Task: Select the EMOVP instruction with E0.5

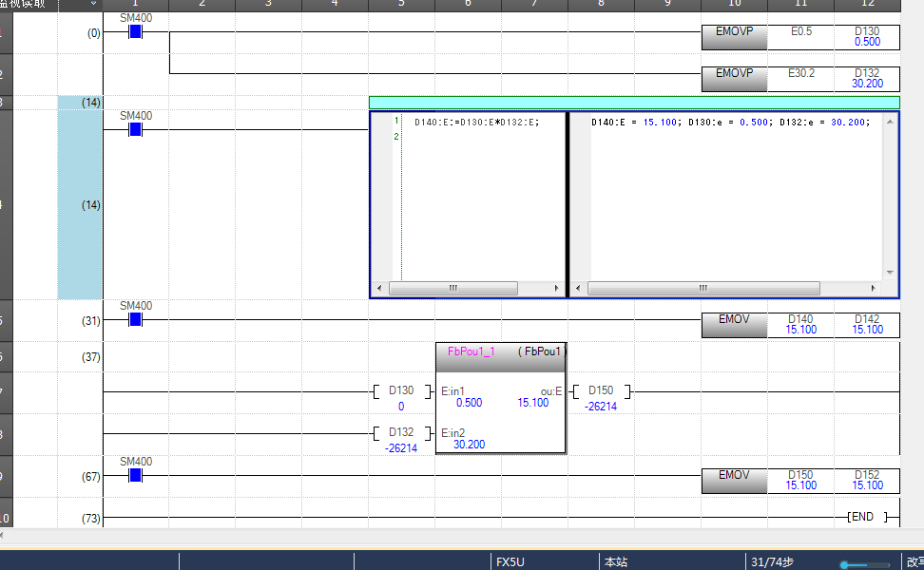Action: click(x=733, y=37)
